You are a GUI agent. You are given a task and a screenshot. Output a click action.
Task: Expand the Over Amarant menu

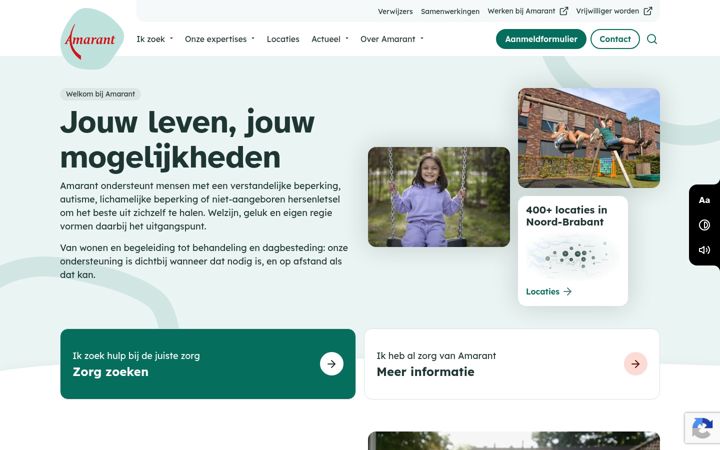coord(392,39)
